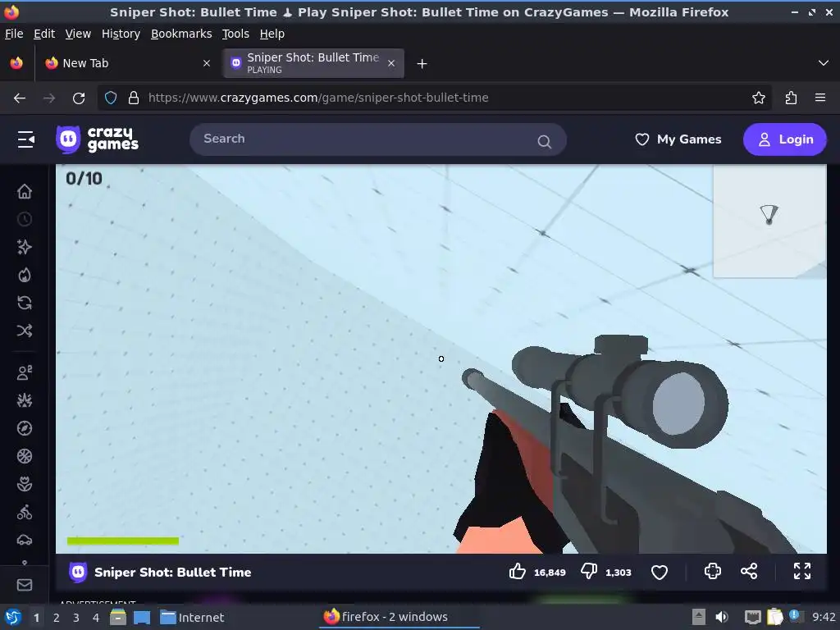Open the volume control in system tray

coord(722,617)
